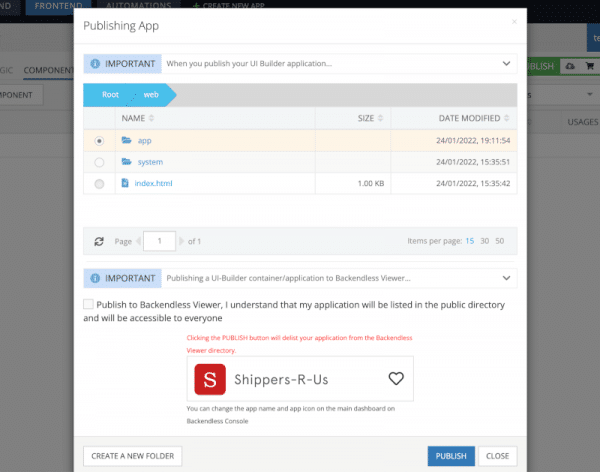Select the web breadcrumb segment
The height and width of the screenshot is (472, 600).
click(x=151, y=95)
